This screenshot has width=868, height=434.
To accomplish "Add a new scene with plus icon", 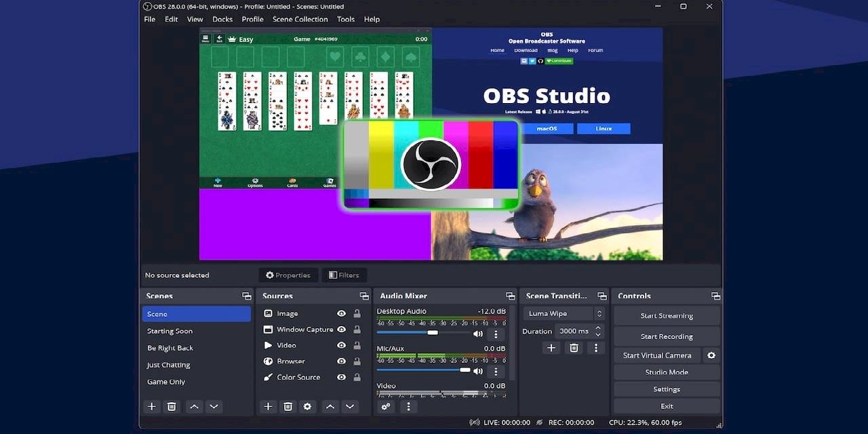I will [x=152, y=406].
